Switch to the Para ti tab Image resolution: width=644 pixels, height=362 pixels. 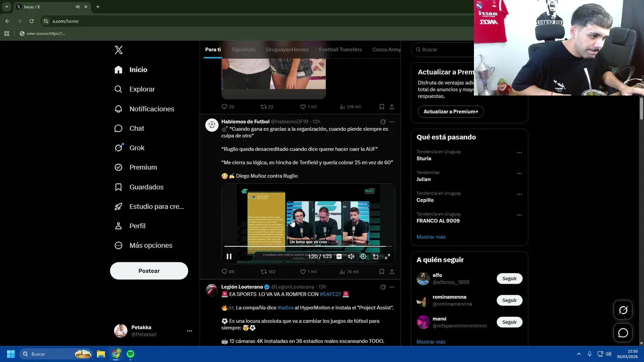(213, 49)
